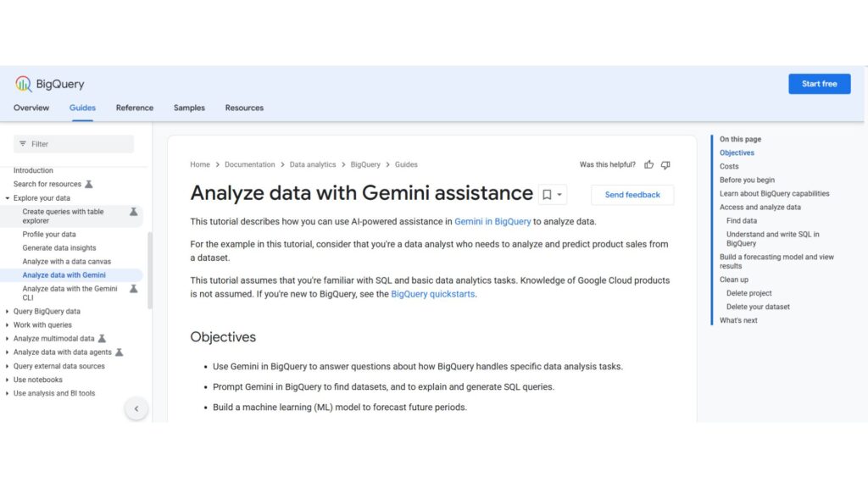Click the Send feedback button
This screenshot has width=868, height=488.
[x=632, y=195]
